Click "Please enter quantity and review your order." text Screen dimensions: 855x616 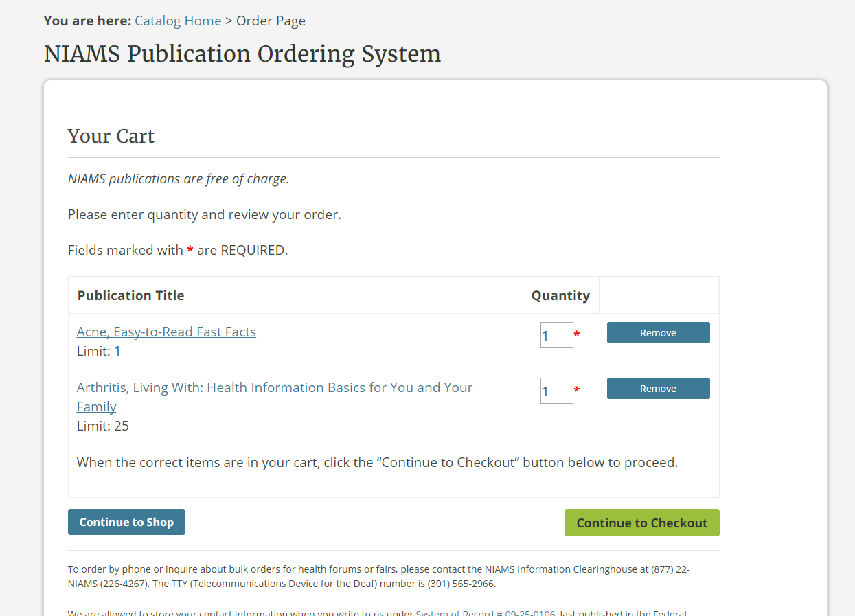pos(205,214)
